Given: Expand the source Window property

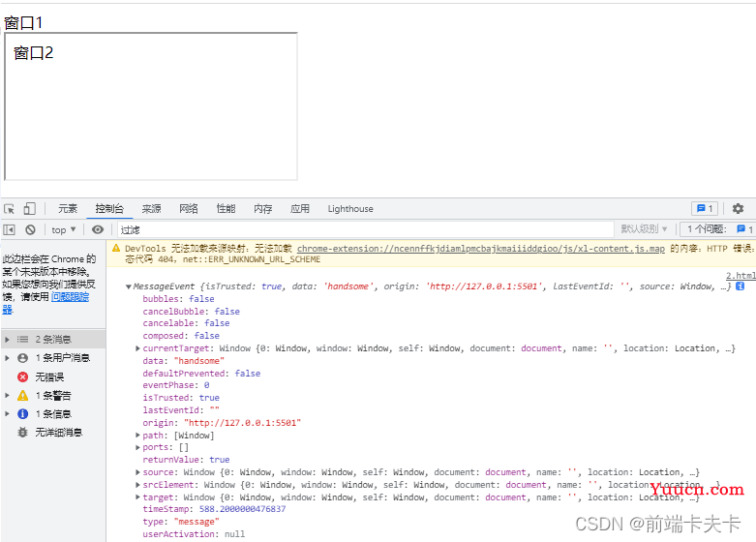Looking at the screenshot, I should (137, 472).
